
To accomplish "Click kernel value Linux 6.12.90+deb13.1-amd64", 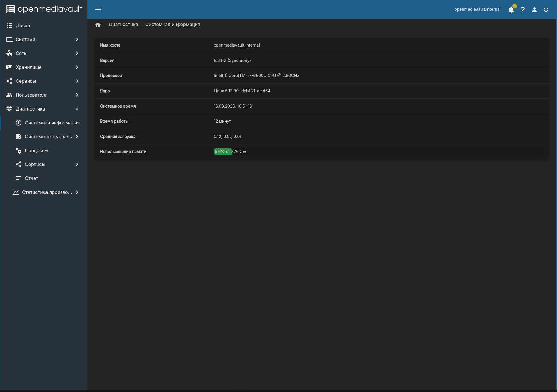I will click(242, 91).
